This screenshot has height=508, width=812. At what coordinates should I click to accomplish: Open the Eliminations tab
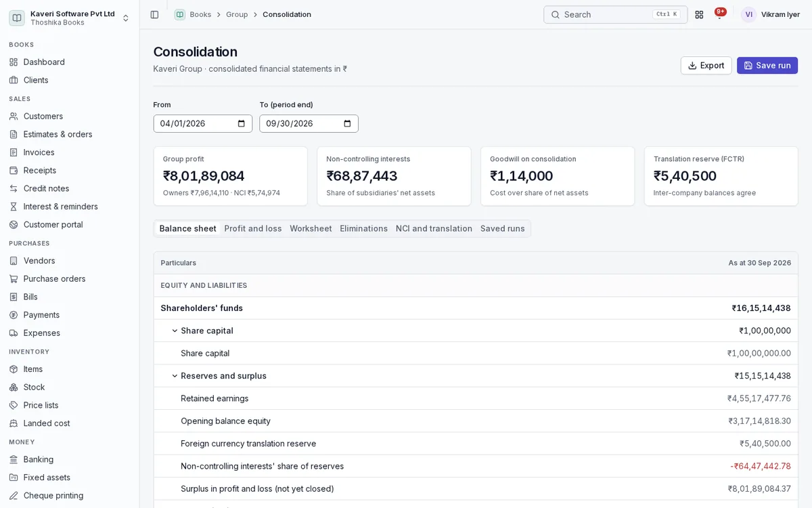(x=364, y=228)
